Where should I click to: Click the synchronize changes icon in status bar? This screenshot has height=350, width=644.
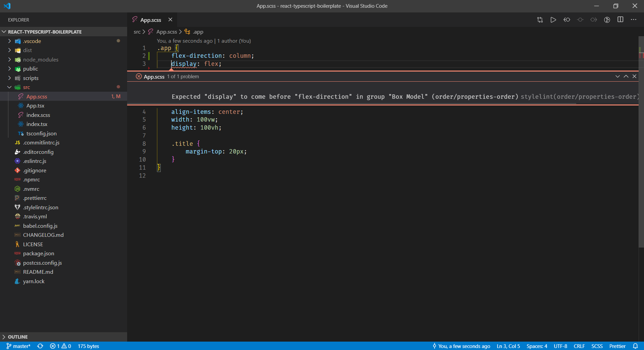pos(40,346)
